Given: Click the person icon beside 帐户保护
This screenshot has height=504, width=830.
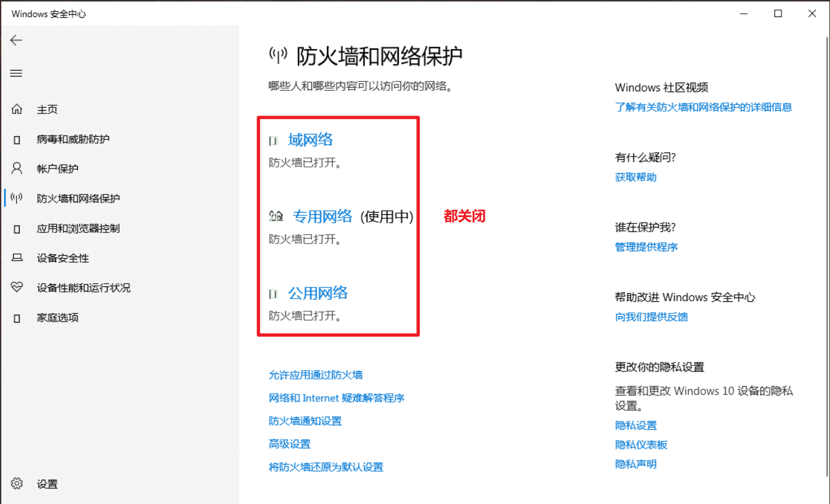Looking at the screenshot, I should 17,169.
